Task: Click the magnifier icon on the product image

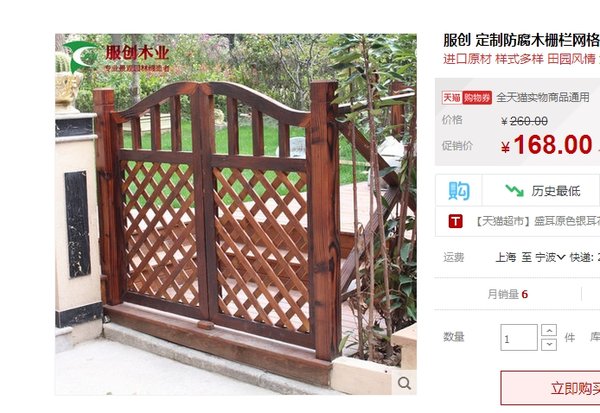Action: [x=404, y=382]
